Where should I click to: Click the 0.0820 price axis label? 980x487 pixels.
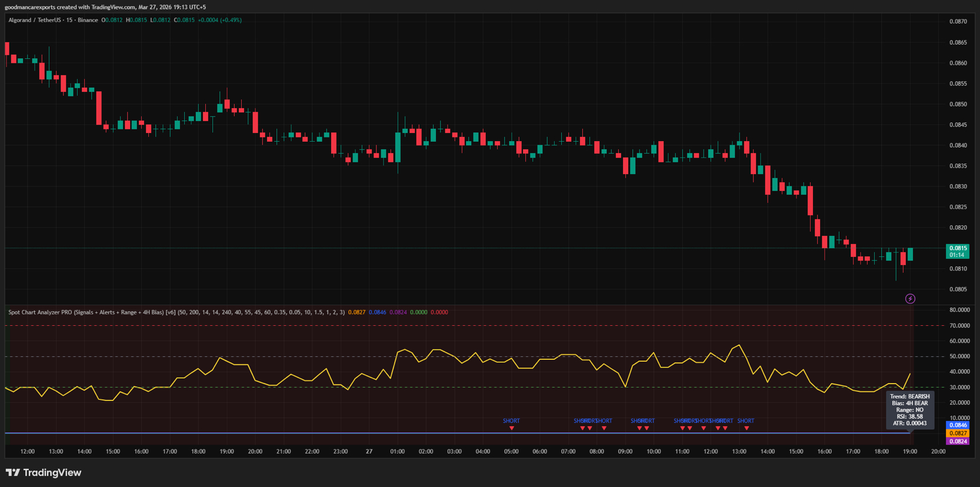click(x=958, y=228)
